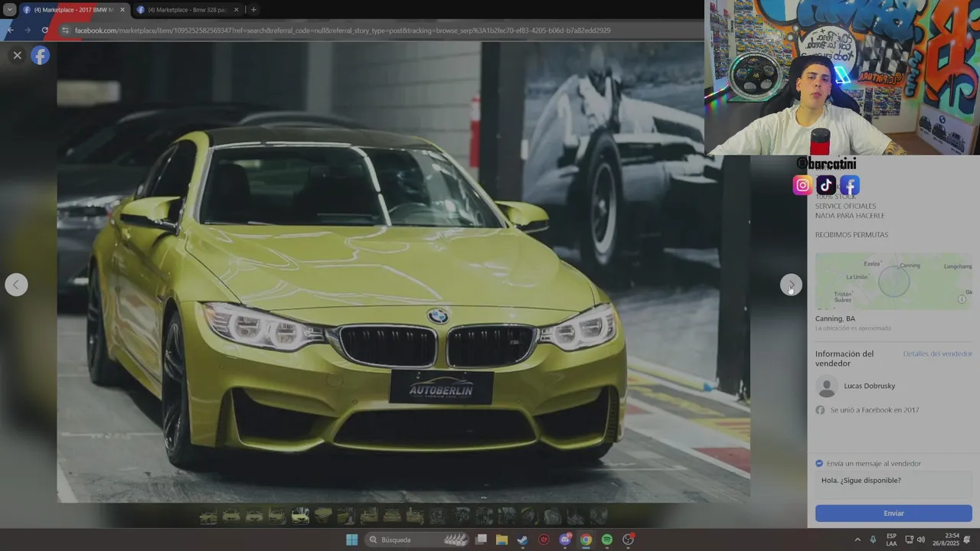Open the Instagram icon under @barcatini
Viewport: 980px width, 551px height.
pyautogui.click(x=802, y=184)
